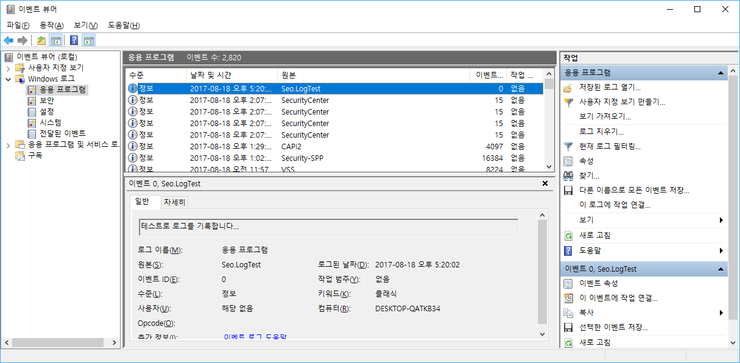The height and width of the screenshot is (363, 740).
Task: Open the 이벤트 로그 도움말 link
Action: tap(255, 337)
